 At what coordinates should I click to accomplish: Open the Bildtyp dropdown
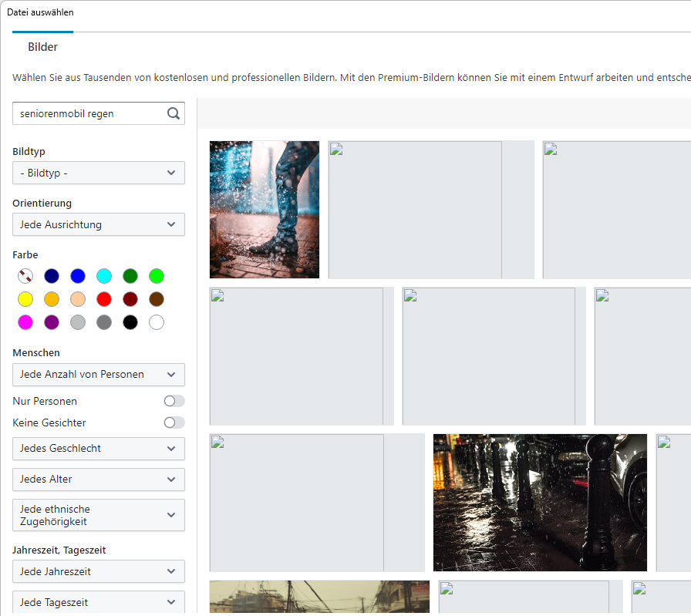click(99, 173)
